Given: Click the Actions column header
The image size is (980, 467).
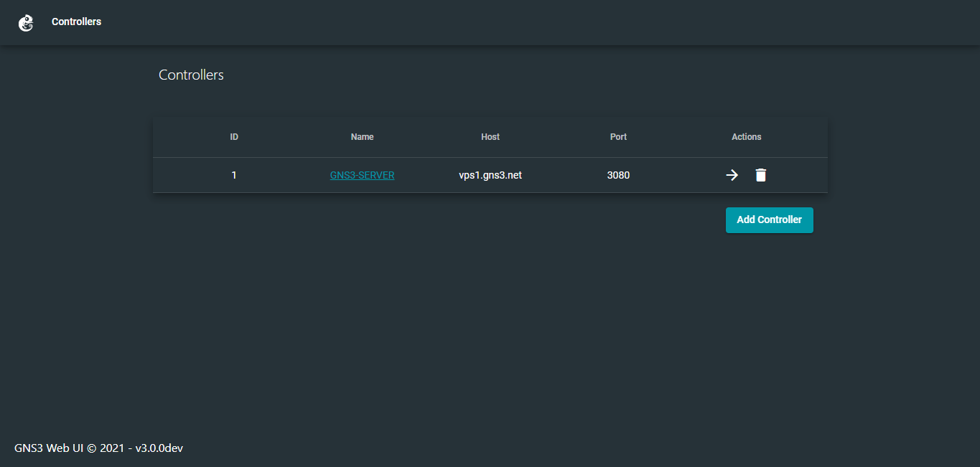Looking at the screenshot, I should (x=746, y=136).
